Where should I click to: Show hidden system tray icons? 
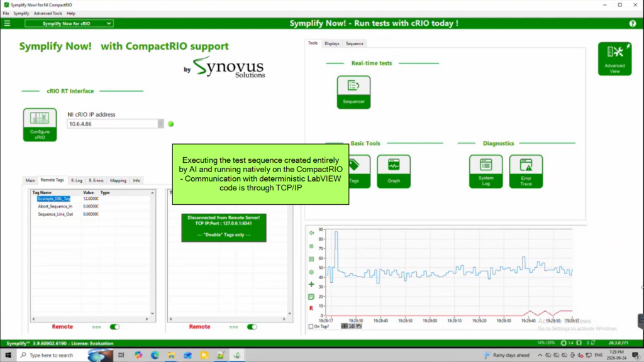(540, 355)
